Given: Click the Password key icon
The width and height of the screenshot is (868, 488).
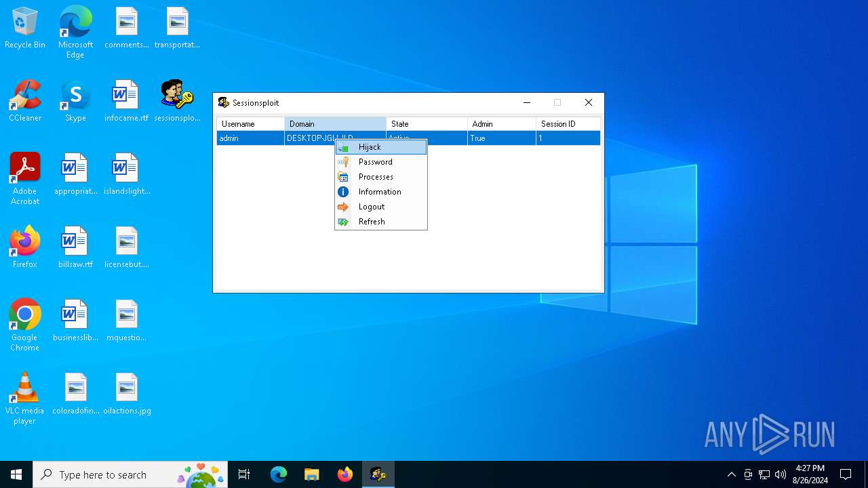Looking at the screenshot, I should [343, 162].
